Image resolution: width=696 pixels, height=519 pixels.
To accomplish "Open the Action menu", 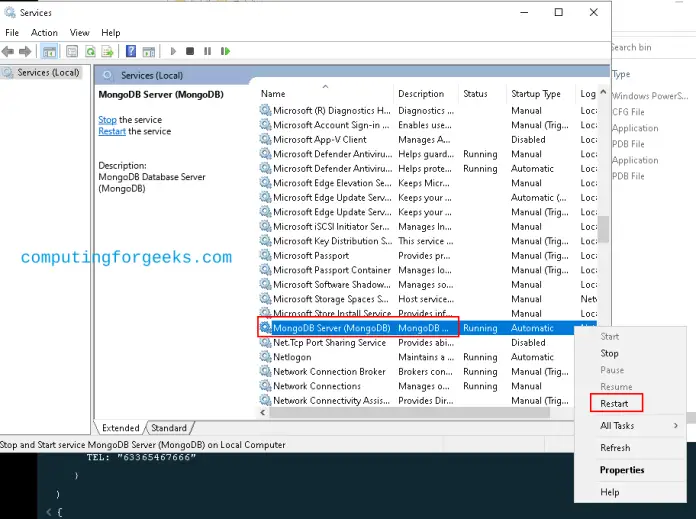I will point(44,33).
